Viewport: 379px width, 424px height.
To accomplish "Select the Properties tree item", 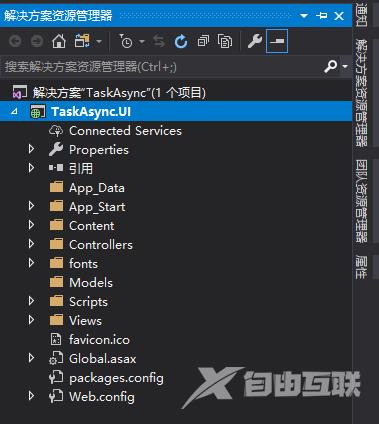I will (x=99, y=150).
